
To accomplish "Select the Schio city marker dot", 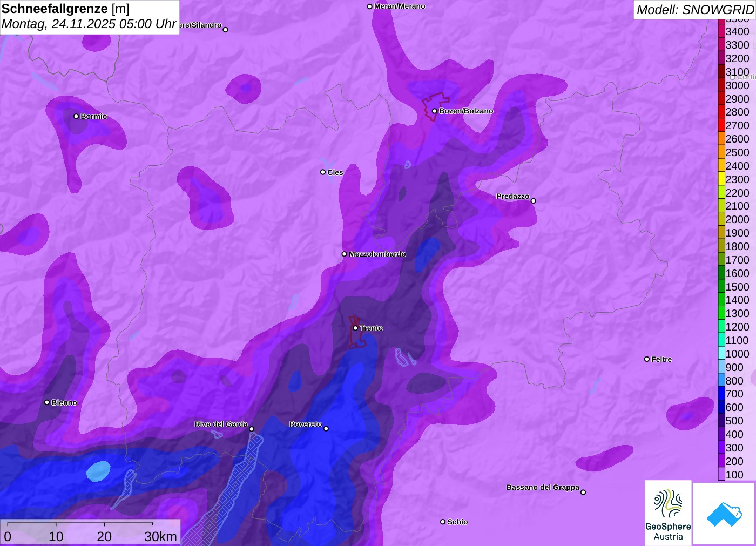I will tap(443, 522).
